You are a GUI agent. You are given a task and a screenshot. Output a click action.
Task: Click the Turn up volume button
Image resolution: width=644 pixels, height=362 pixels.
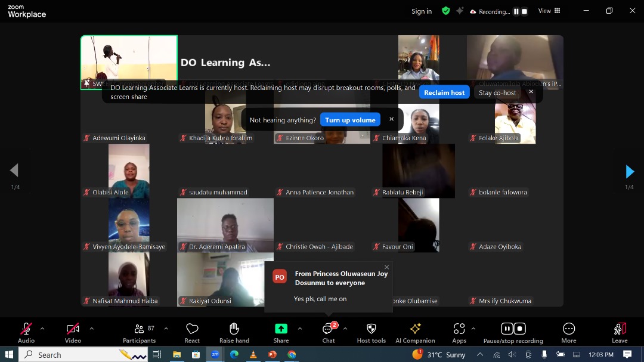[x=350, y=120]
